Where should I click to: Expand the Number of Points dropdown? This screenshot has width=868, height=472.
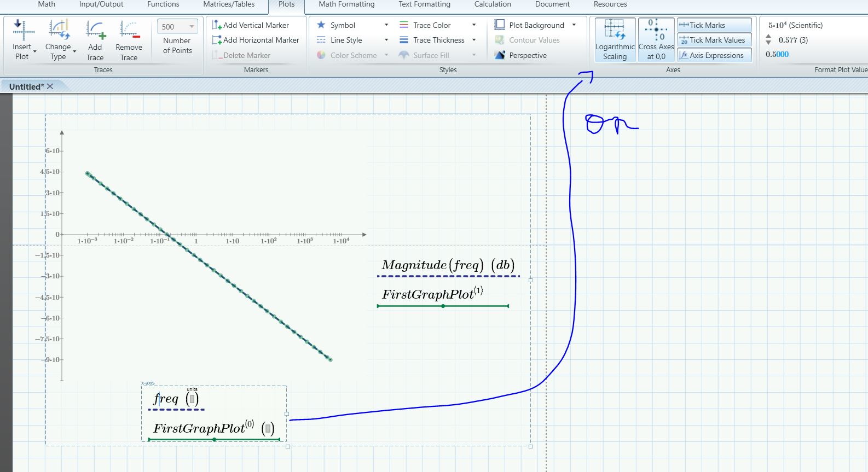click(x=192, y=26)
